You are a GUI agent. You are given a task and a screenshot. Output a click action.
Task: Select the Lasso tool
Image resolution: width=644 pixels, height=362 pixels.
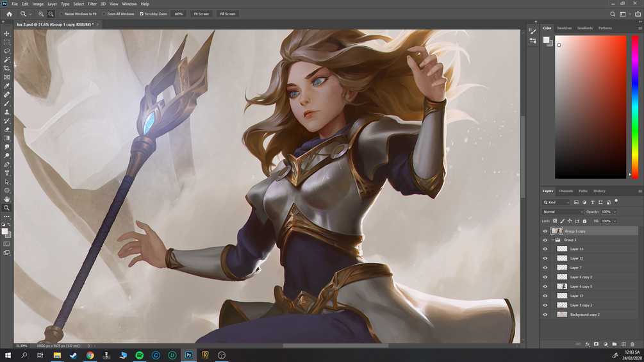pyautogui.click(x=6, y=51)
